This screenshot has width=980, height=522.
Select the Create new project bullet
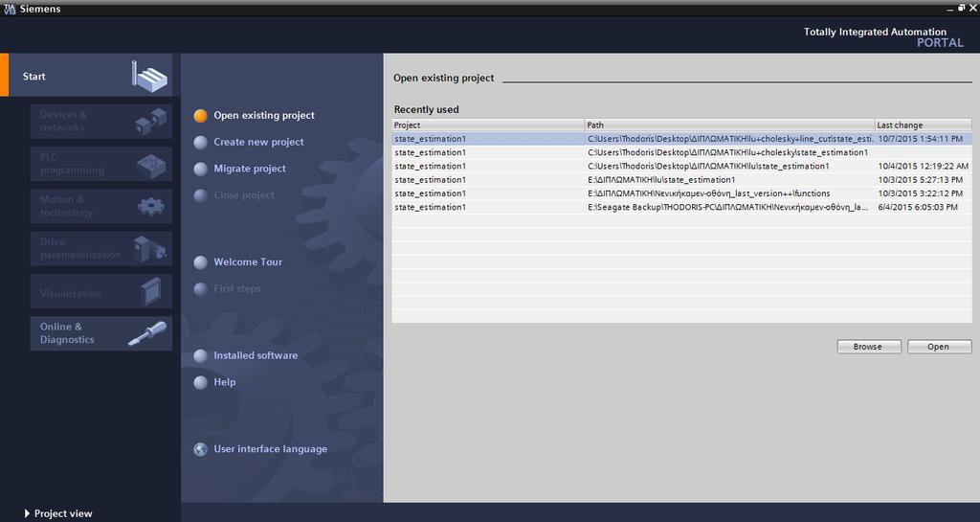[x=201, y=143]
